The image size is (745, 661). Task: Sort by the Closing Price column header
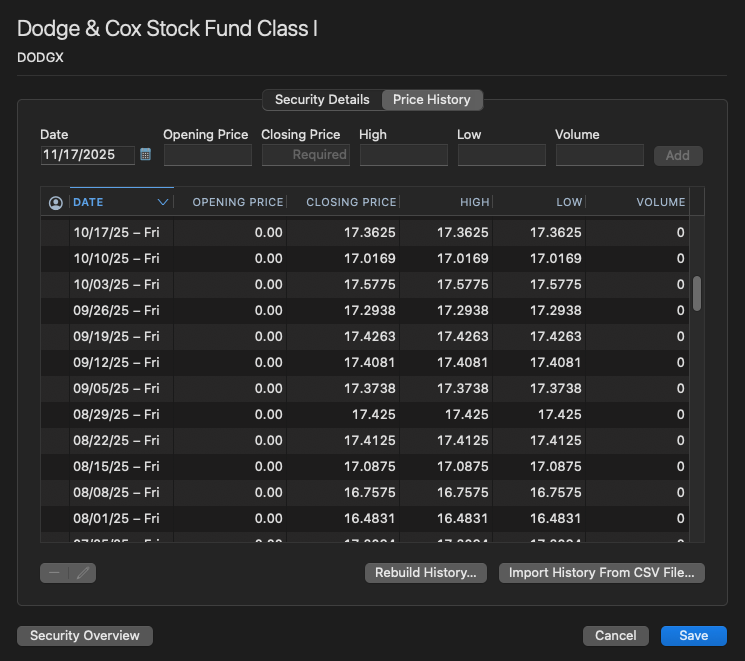point(351,202)
